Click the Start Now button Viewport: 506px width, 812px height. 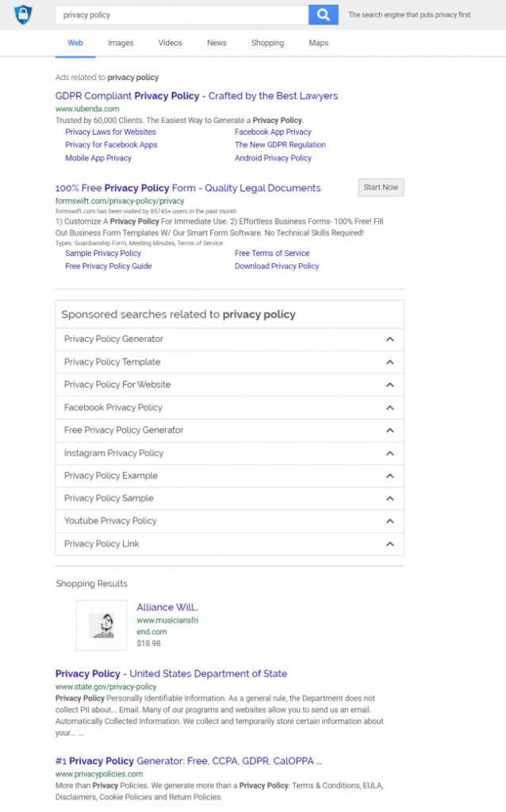381,187
